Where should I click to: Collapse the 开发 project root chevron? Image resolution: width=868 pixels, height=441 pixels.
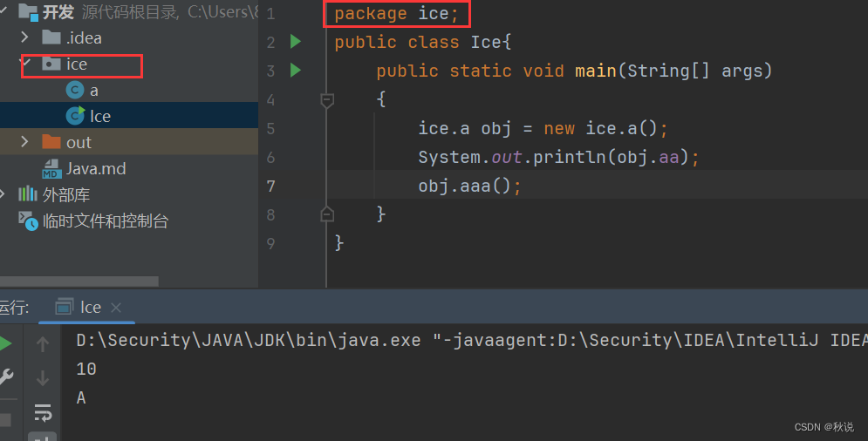pos(3,10)
